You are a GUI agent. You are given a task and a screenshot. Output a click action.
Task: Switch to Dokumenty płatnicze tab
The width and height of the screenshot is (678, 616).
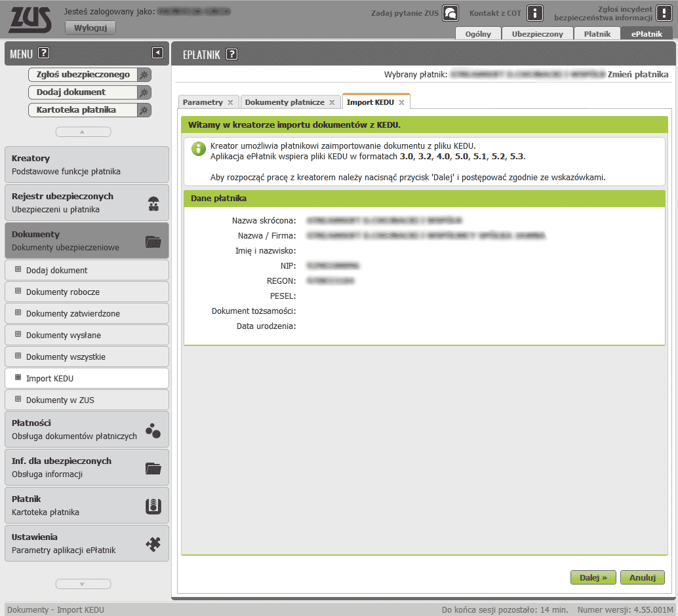click(x=285, y=103)
